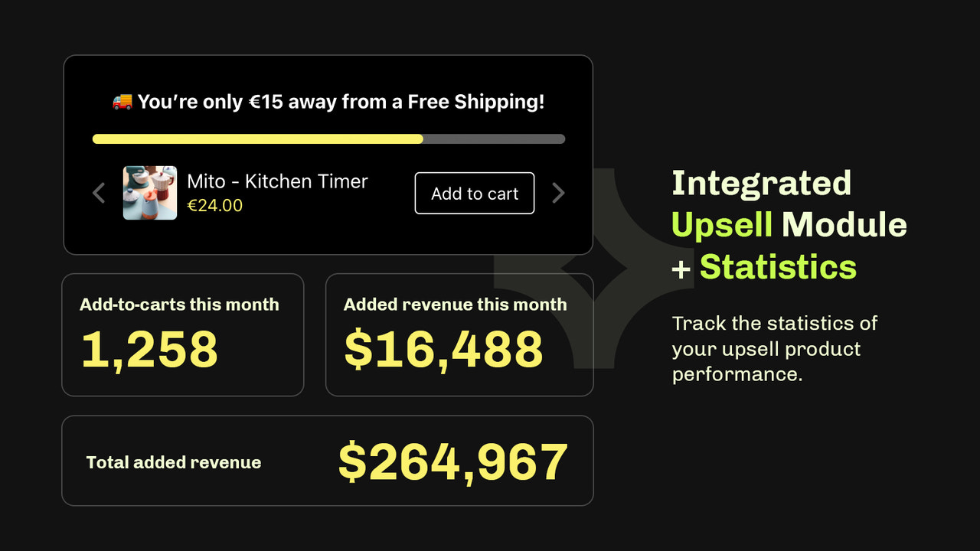Screen dimensions: 980x551
Task: Open the Integrated Upsell Module heading
Action: pyautogui.click(x=789, y=224)
